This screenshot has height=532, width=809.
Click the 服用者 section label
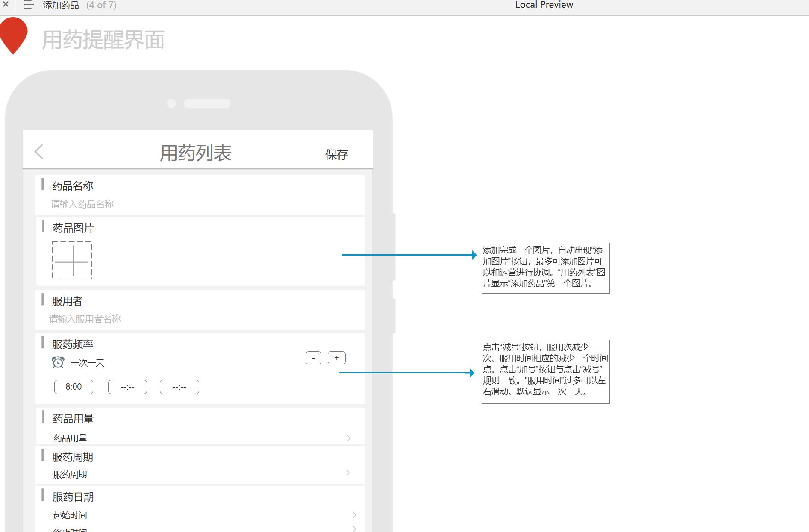pos(67,301)
